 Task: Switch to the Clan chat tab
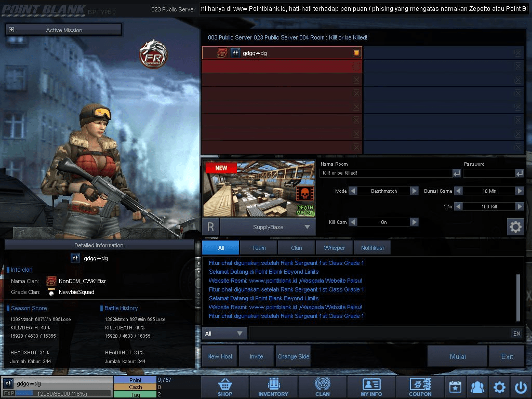coord(297,248)
